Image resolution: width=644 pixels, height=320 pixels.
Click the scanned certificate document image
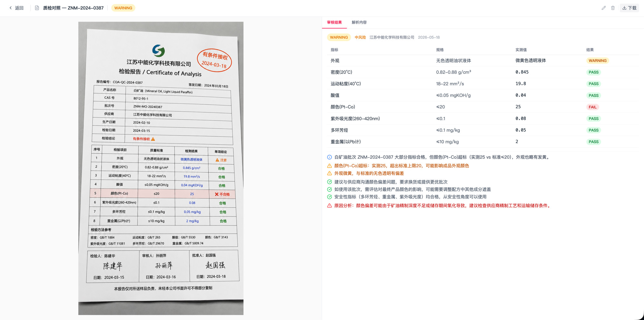tap(161, 168)
